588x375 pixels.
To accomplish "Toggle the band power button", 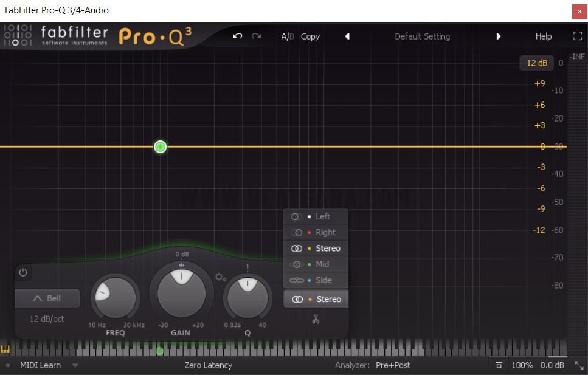I will coord(23,272).
